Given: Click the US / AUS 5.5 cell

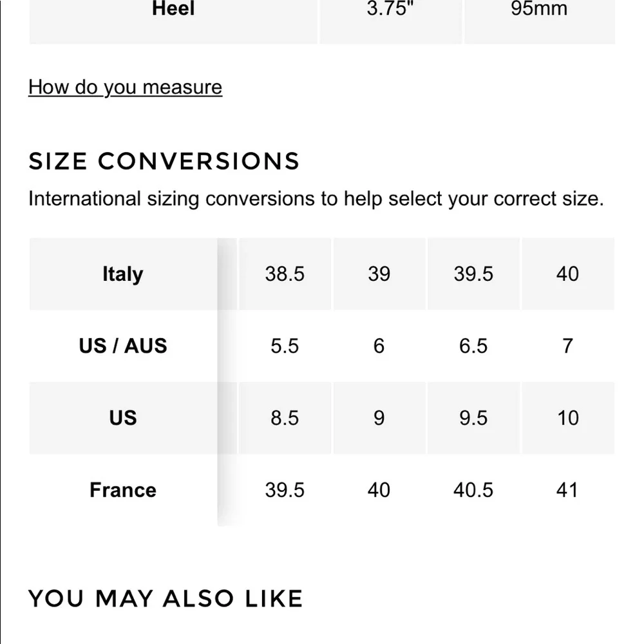Looking at the screenshot, I should coord(285,346).
